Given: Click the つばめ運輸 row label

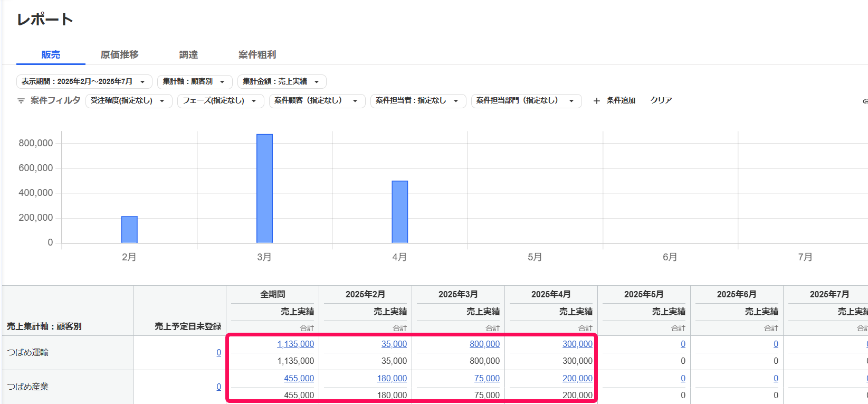Looking at the screenshot, I should pos(28,352).
